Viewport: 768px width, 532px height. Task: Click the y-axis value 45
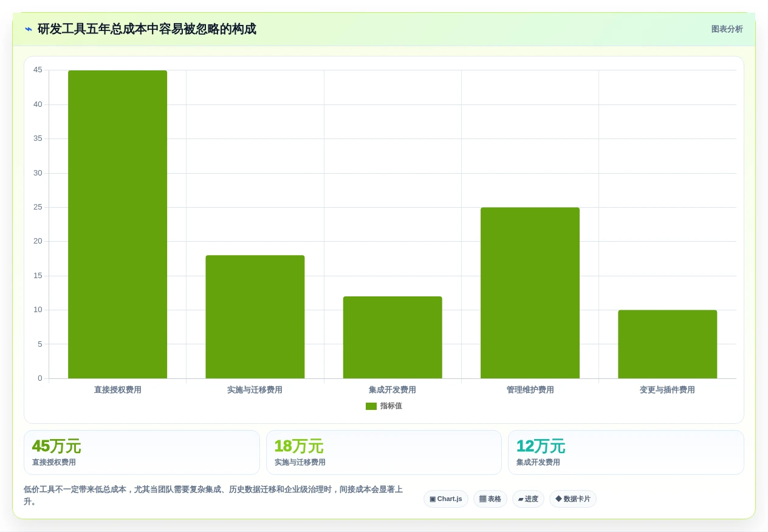tap(38, 70)
